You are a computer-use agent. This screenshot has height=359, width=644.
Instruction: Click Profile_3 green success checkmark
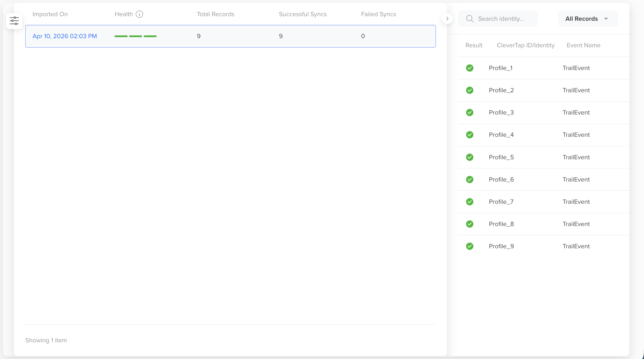click(x=470, y=113)
